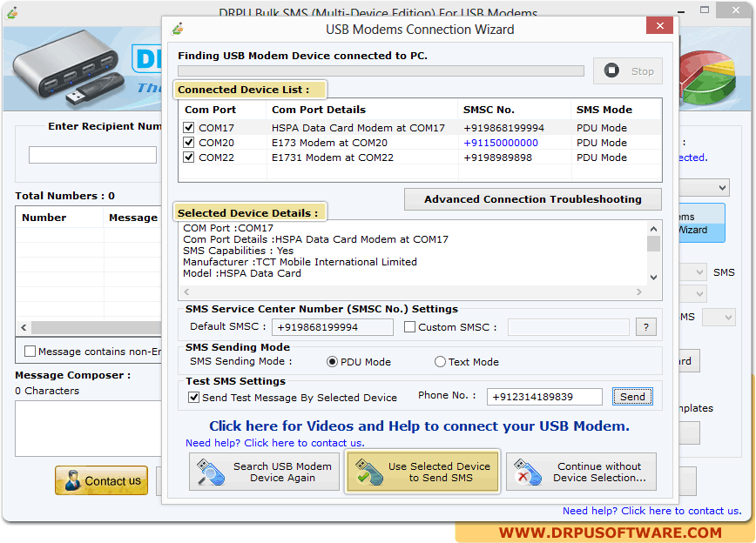Screen dimensions: 756x543
Task: Select HSPA Data Card Modem at COM17 row
Action: (x=420, y=128)
